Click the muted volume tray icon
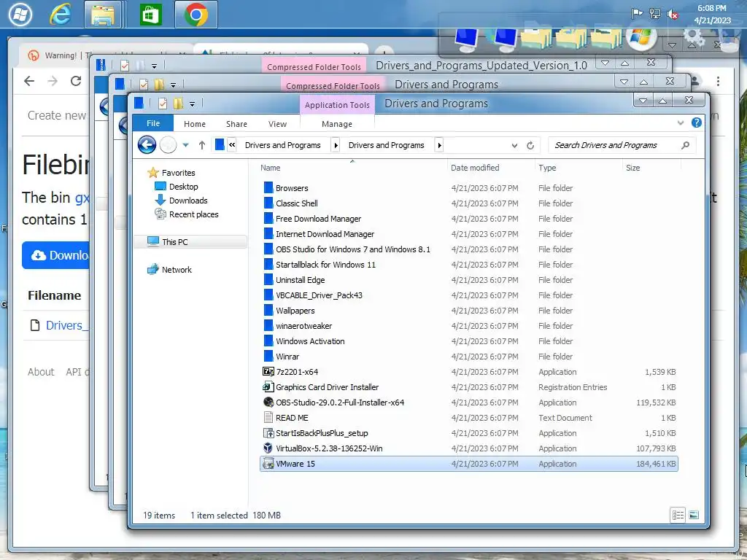 673,15
